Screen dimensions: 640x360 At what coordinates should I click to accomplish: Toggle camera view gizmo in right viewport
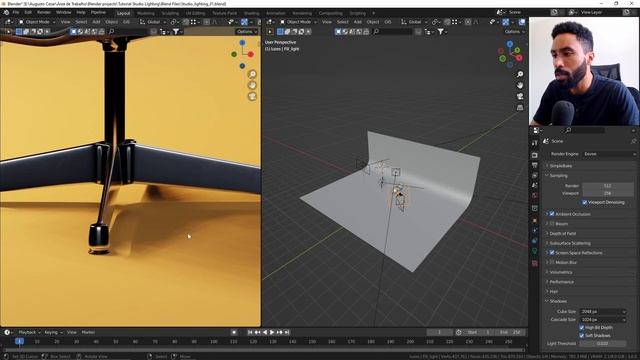point(520,96)
